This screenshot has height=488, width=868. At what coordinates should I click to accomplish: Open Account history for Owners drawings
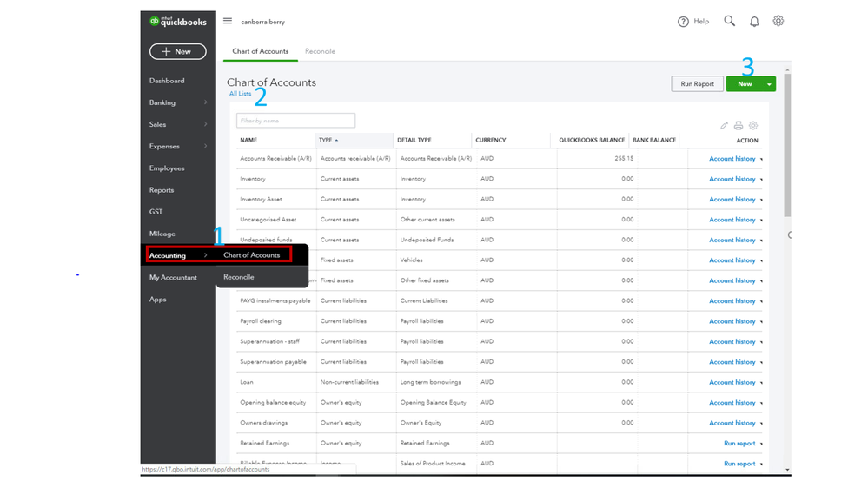(732, 423)
